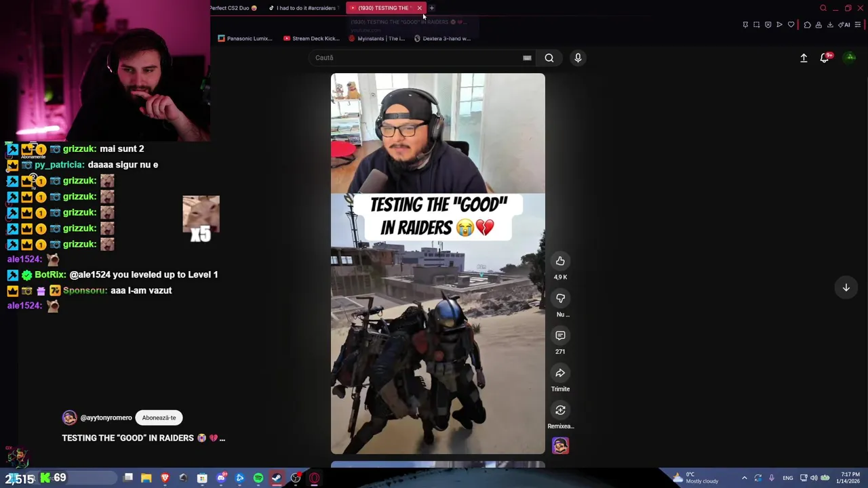The width and height of the screenshot is (868, 488).
Task: Click the pin icon in browser toolbar
Action: [x=745, y=24]
